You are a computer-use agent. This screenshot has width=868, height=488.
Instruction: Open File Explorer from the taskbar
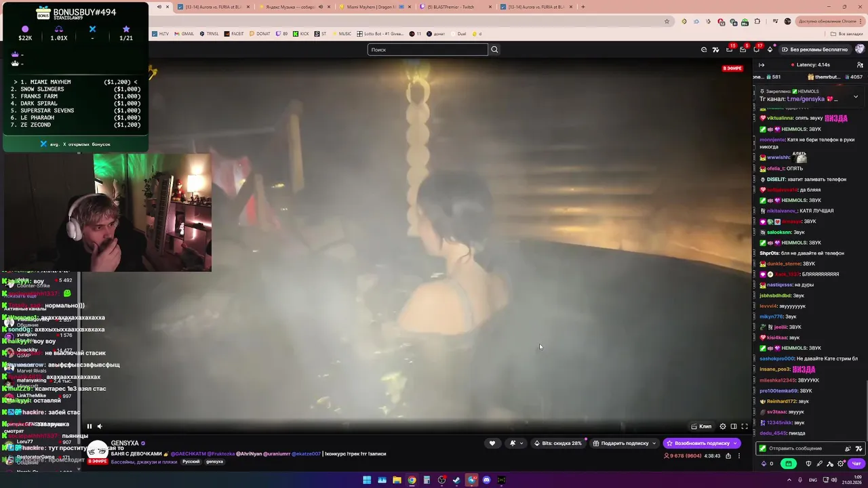tap(397, 480)
